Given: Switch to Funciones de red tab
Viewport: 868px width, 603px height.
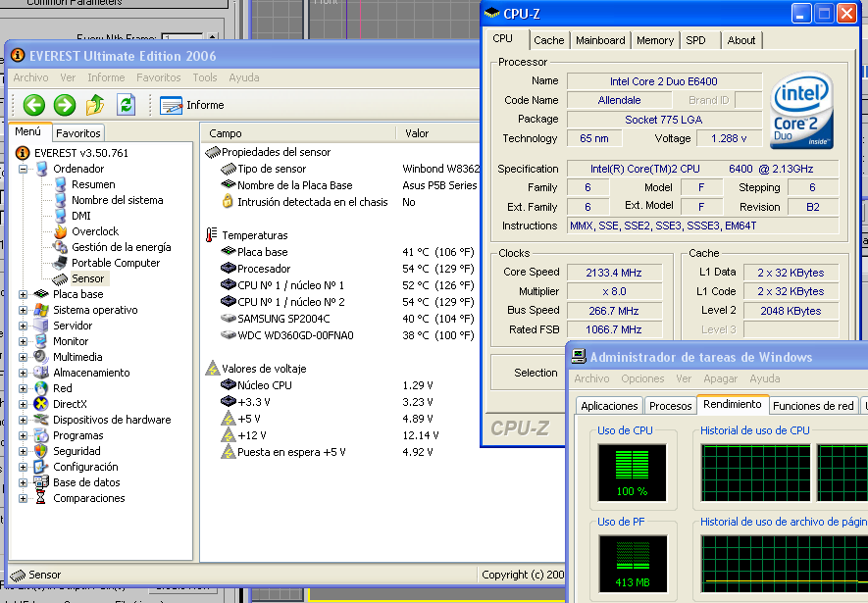Looking at the screenshot, I should tap(813, 406).
